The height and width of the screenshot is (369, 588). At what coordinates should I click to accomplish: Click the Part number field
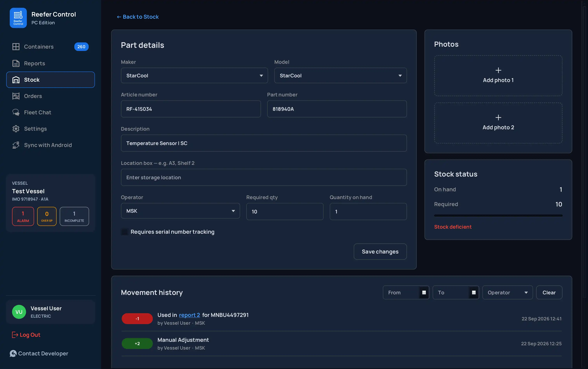click(337, 109)
